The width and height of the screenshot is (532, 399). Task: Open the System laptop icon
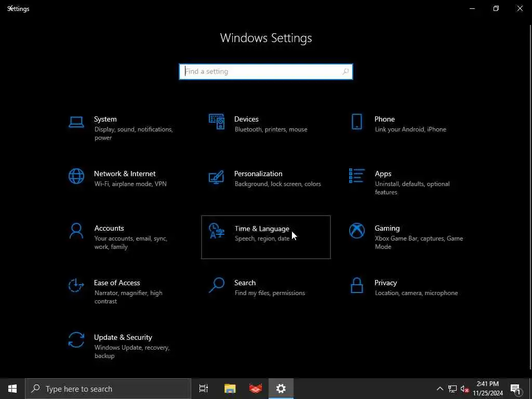76,122
